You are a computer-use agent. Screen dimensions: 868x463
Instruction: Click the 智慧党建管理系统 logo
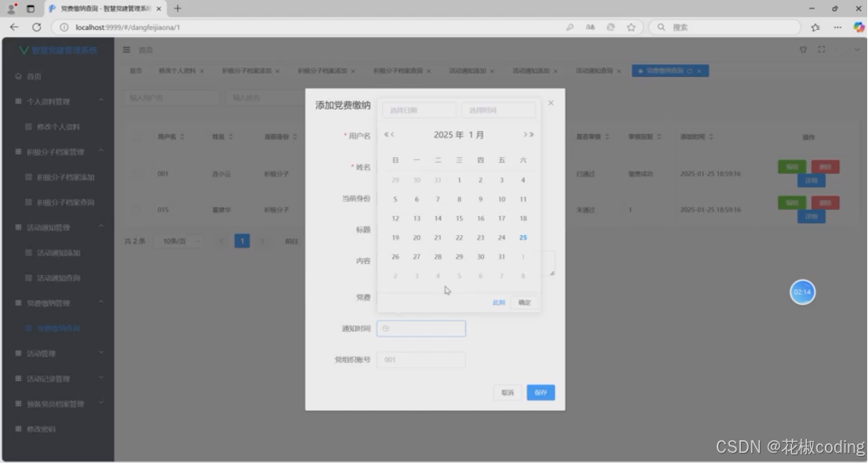tap(56, 49)
